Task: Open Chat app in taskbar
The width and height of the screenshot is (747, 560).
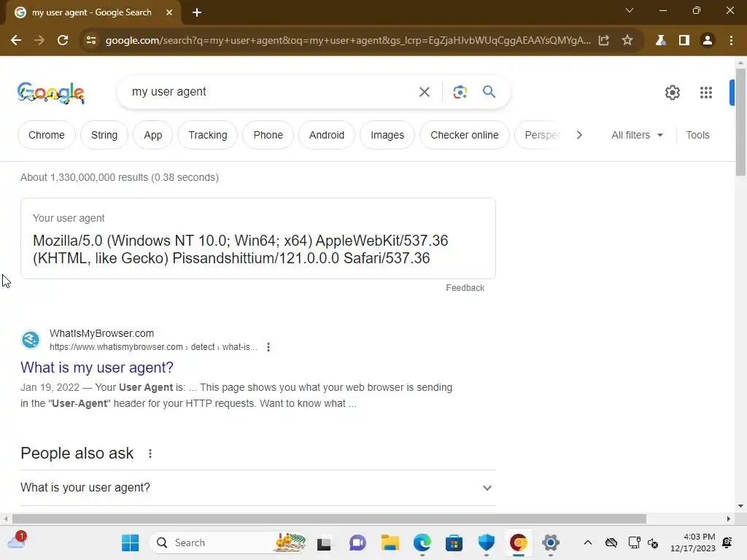Action: pyautogui.click(x=357, y=542)
